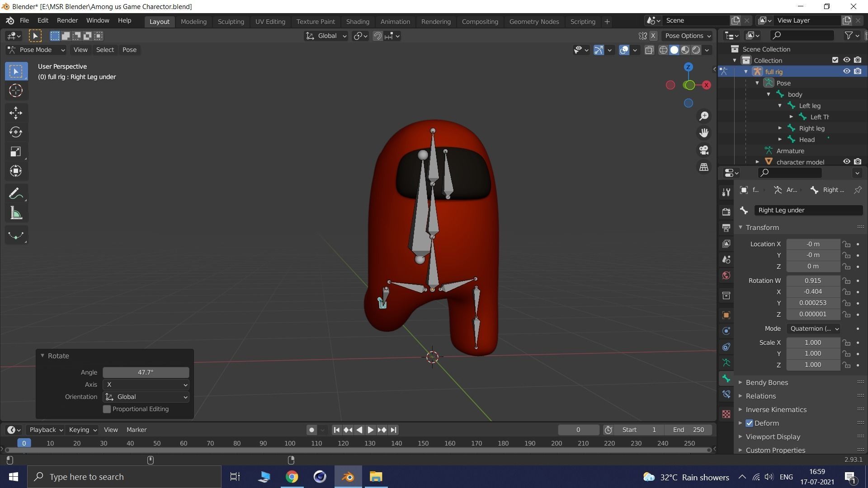Select the Cursor tool in the toolbar
The width and height of the screenshot is (868, 488).
pos(16,91)
